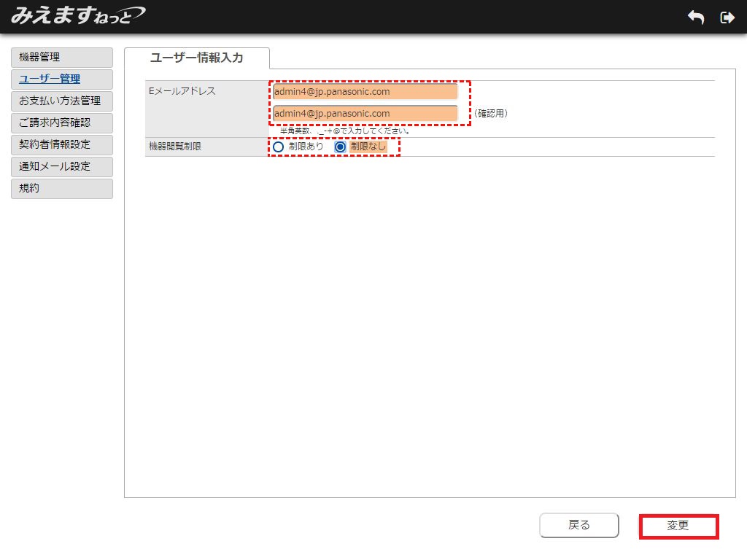Click the back arrow icon in header

coord(696,17)
